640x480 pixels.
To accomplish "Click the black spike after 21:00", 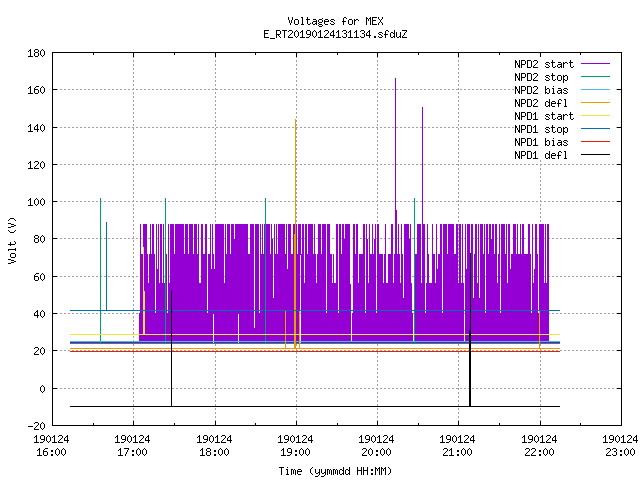I will (470, 329).
